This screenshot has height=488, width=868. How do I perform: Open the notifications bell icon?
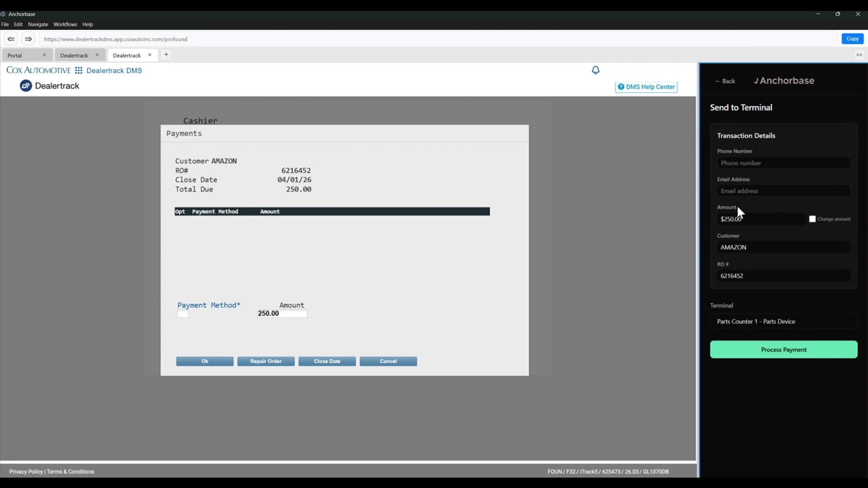(x=596, y=70)
